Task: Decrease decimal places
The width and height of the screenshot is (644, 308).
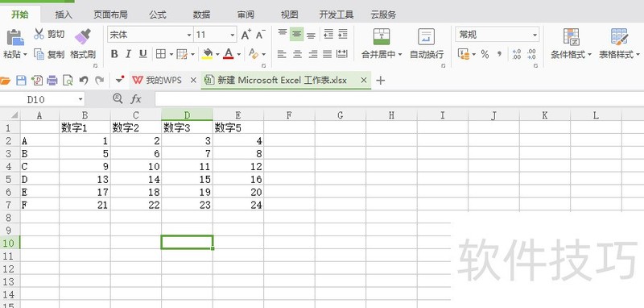Action: click(532, 54)
